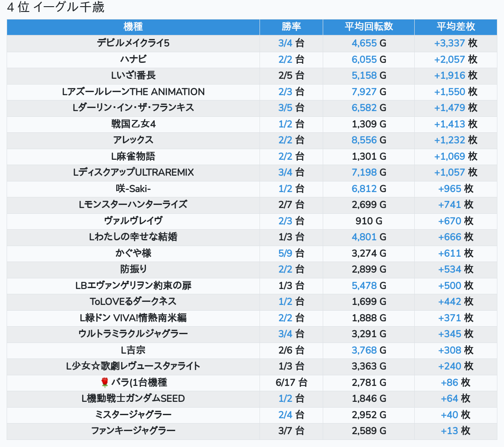
Task: Click LBエヴァンゲリヲン約束の扉 cell
Action: coord(133,285)
